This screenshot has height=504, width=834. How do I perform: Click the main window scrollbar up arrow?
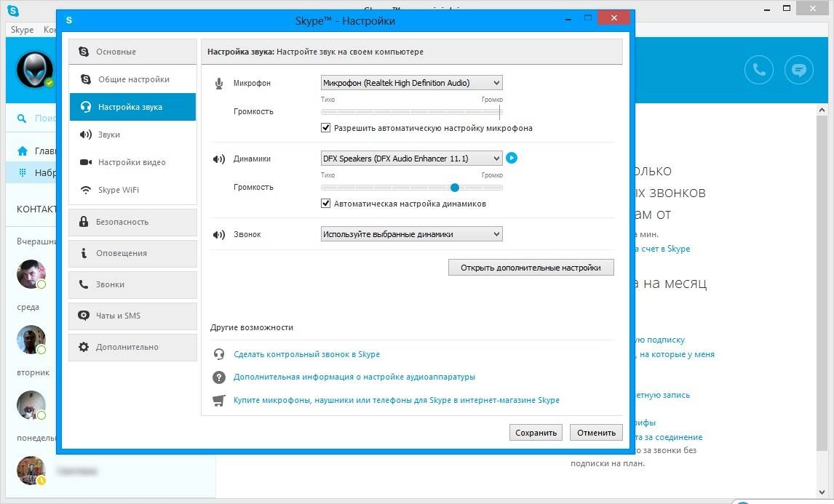point(822,111)
